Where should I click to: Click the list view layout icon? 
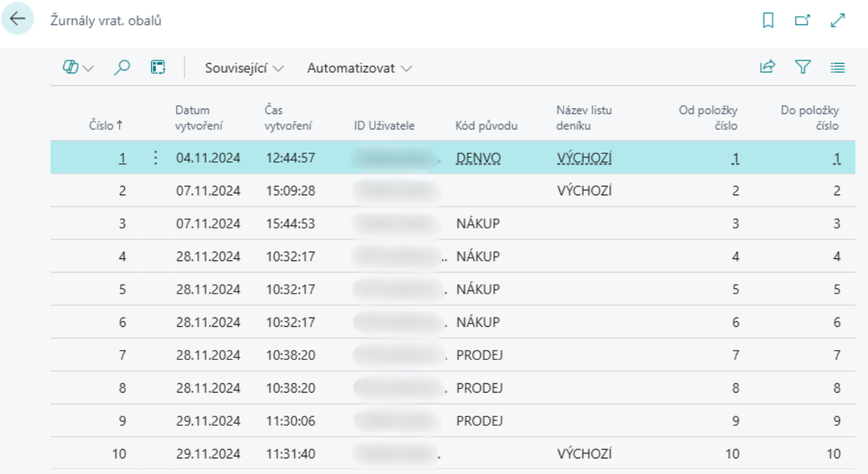pyautogui.click(x=838, y=67)
